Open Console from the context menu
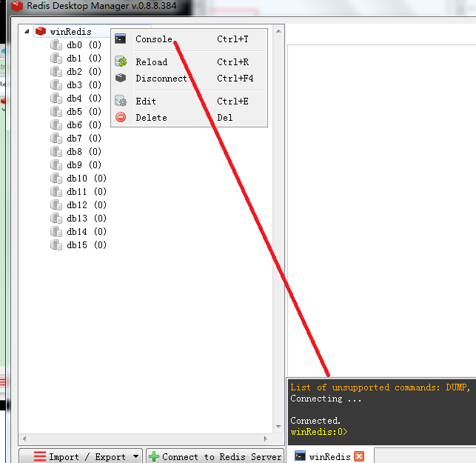The height and width of the screenshot is (463, 476). 189,39
